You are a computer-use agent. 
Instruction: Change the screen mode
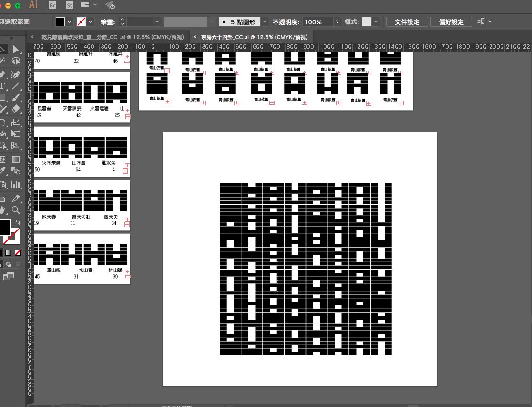pos(8,276)
